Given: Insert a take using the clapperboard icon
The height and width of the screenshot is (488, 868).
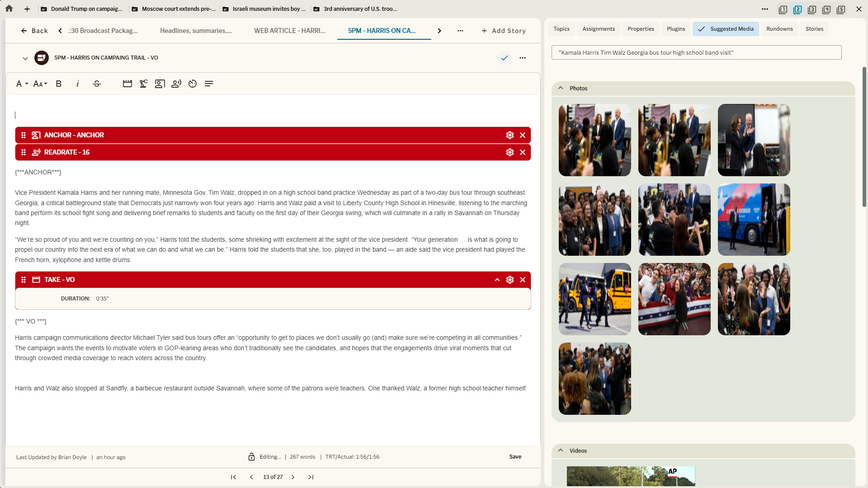Looking at the screenshot, I should click(127, 84).
